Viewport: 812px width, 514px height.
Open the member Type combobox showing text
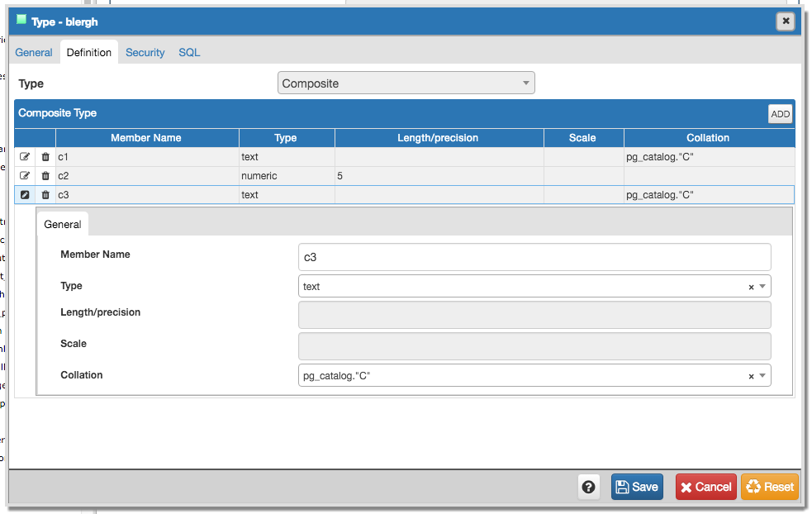(762, 286)
